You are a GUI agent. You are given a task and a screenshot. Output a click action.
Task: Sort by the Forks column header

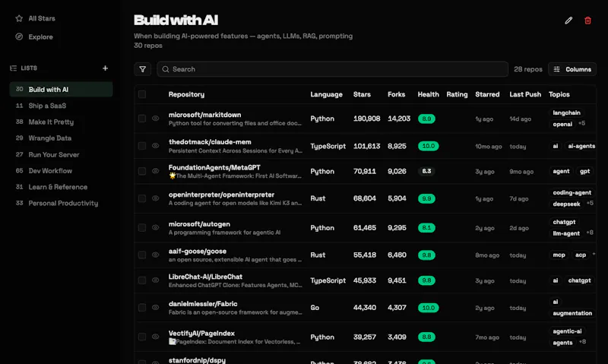tap(396, 94)
